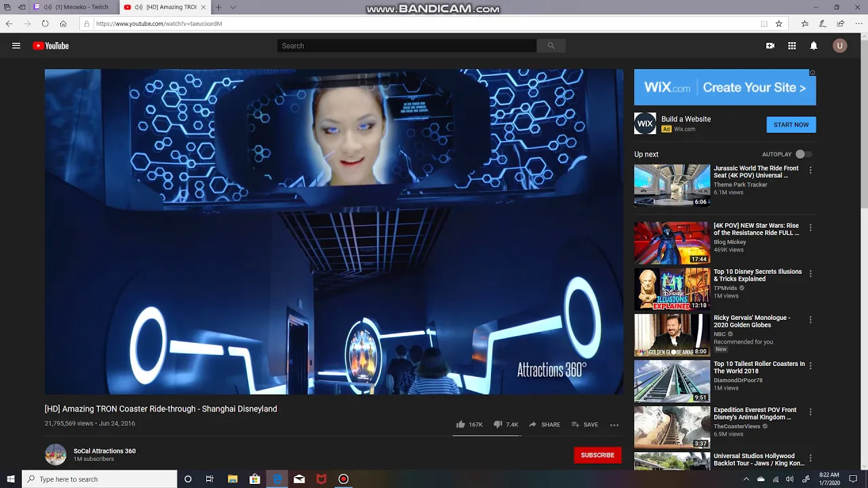
Task: Share this page from Edge toolbar
Action: [x=840, y=24]
